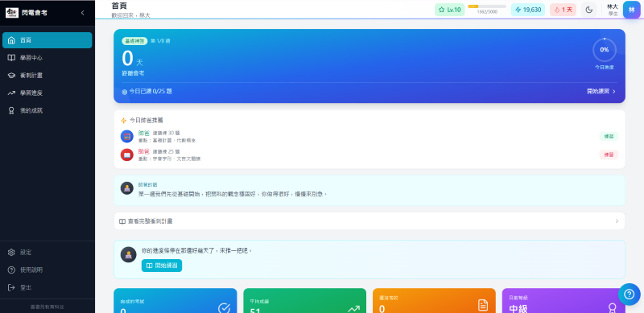Click the 閃電會考 logo image
644x313 pixels.
12,13
